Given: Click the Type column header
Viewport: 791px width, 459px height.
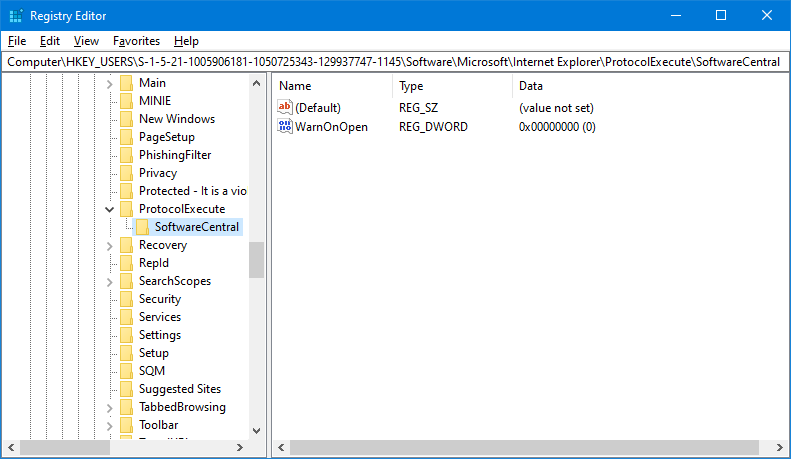Looking at the screenshot, I should click(x=411, y=86).
